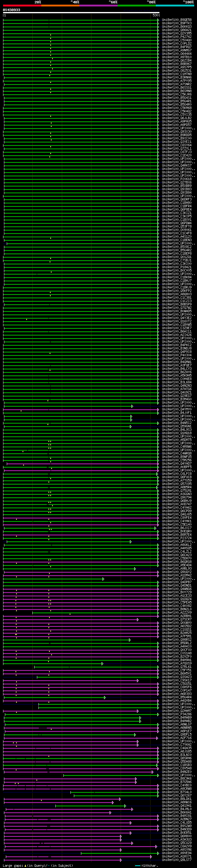The image size is (197, 868).
Task: Open the UniRef100_A9NMG7 hit
Action: tap(177, 50)
